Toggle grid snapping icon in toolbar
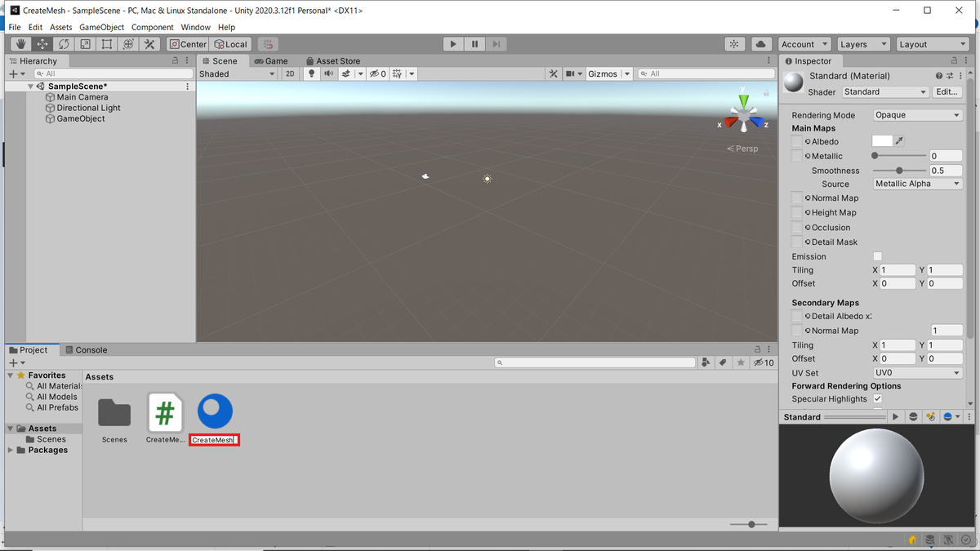This screenshot has width=980, height=551. [268, 44]
